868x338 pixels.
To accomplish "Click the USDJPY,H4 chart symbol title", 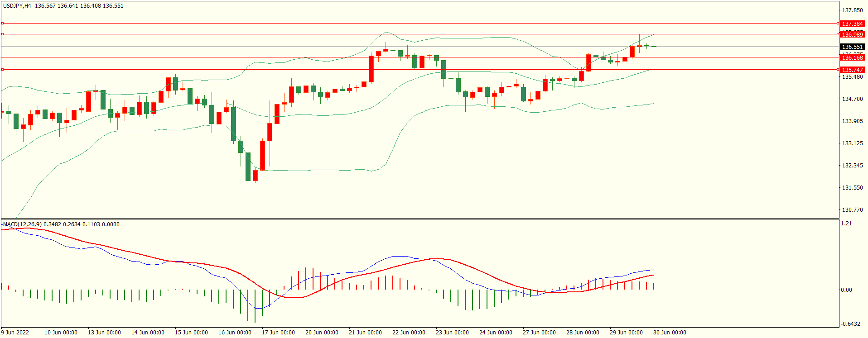I will 17,6.
